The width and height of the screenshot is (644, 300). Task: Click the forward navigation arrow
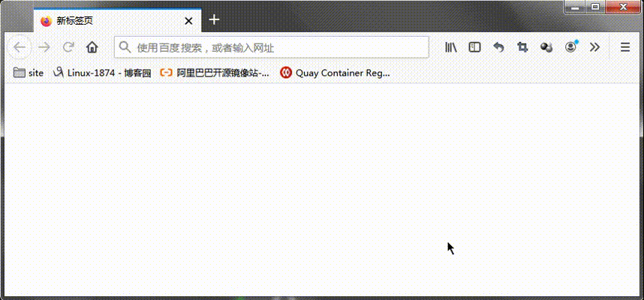(44, 47)
